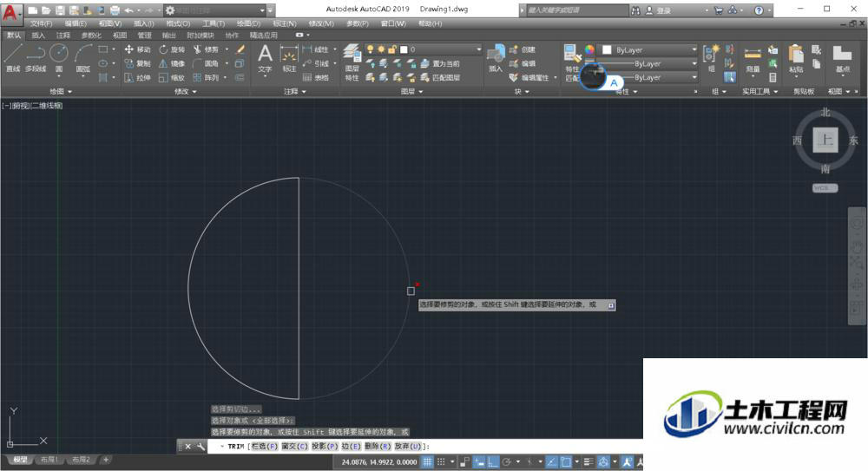Open the Tools (工具) menu
Screen dimensions: 868x471
214,23
